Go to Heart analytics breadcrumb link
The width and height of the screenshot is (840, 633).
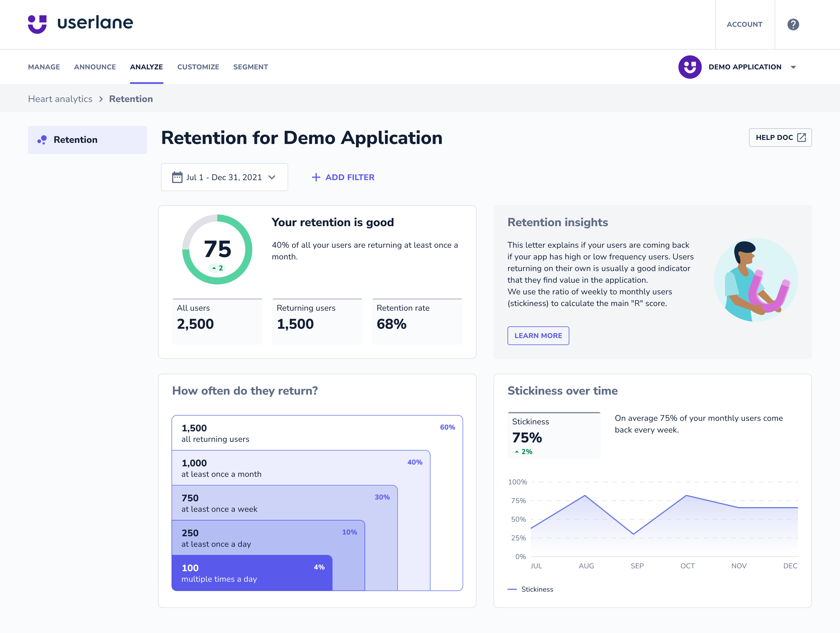pyautogui.click(x=60, y=99)
